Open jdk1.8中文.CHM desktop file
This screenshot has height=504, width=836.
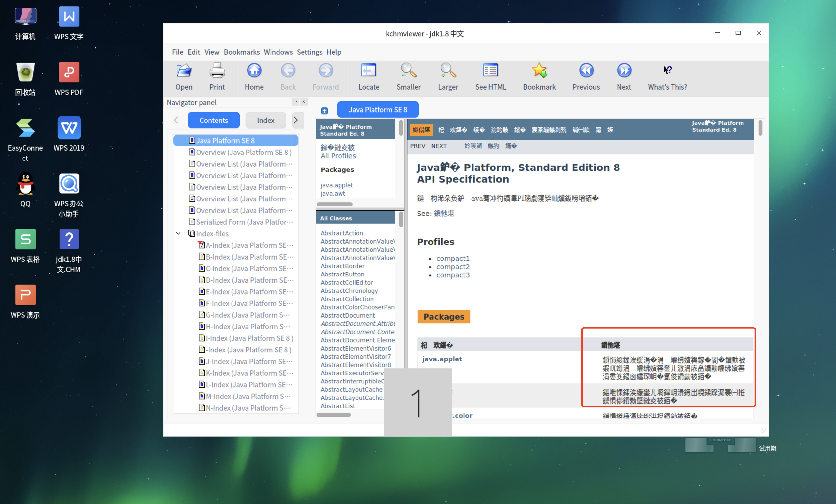pyautogui.click(x=69, y=239)
